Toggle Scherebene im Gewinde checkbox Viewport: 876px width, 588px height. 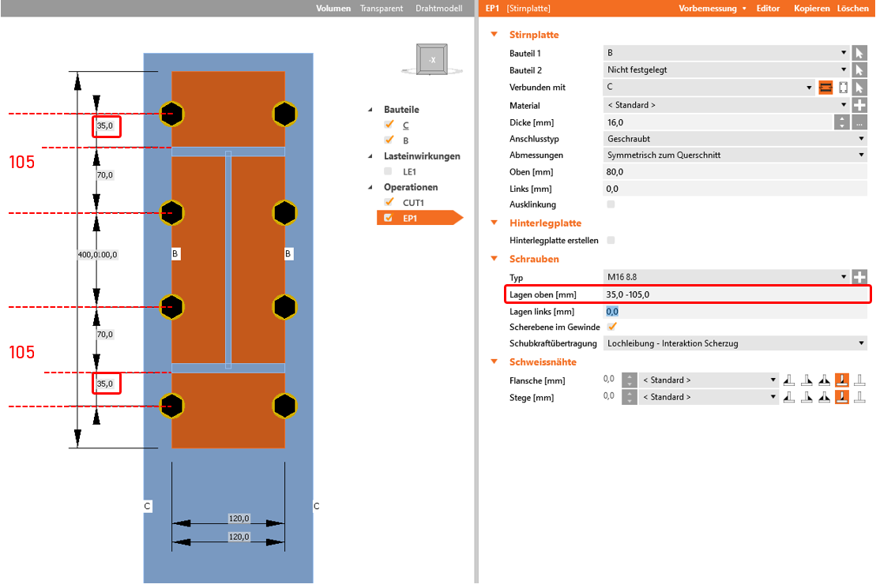[x=612, y=327]
